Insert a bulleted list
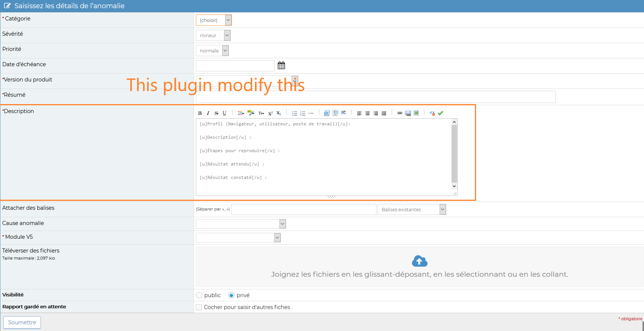Viewport: 644px width, 331px height. (295, 113)
